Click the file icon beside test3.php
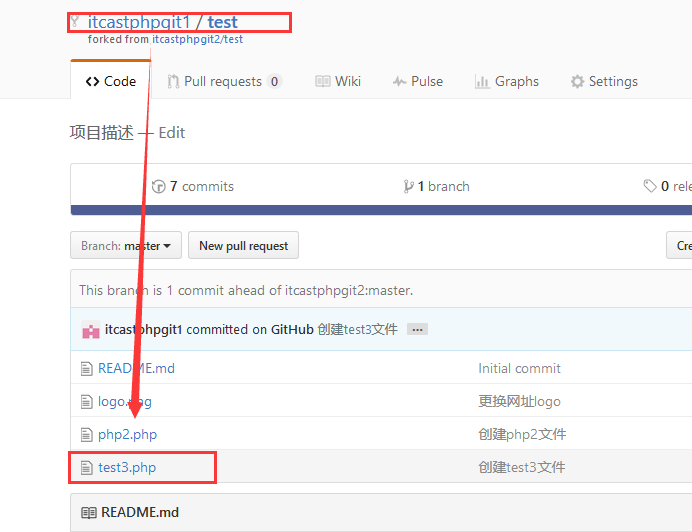 point(86,468)
